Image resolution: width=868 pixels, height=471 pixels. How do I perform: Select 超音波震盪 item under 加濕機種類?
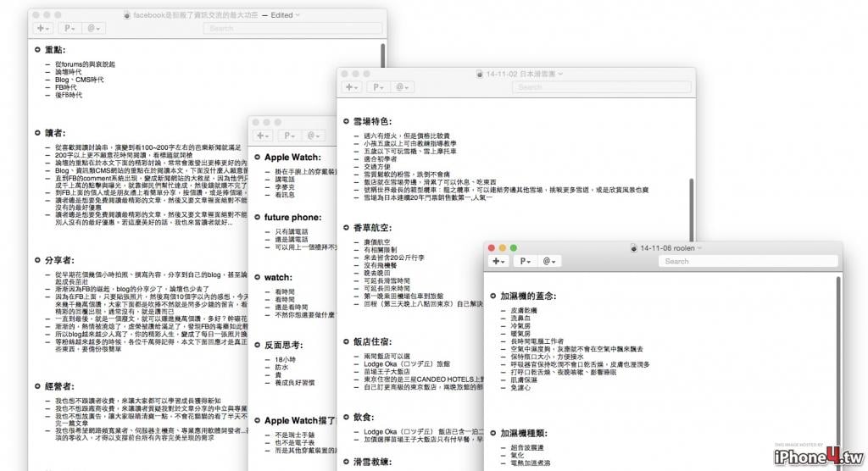(527, 448)
